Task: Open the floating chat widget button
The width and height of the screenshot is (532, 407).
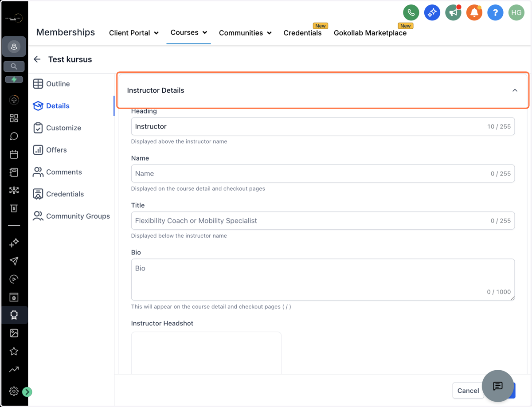Action: [x=497, y=386]
